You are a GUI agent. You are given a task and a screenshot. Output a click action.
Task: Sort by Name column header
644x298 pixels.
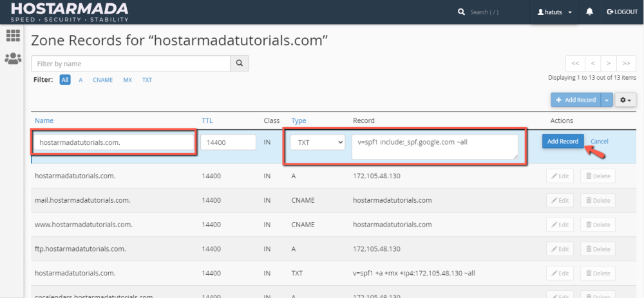point(44,120)
